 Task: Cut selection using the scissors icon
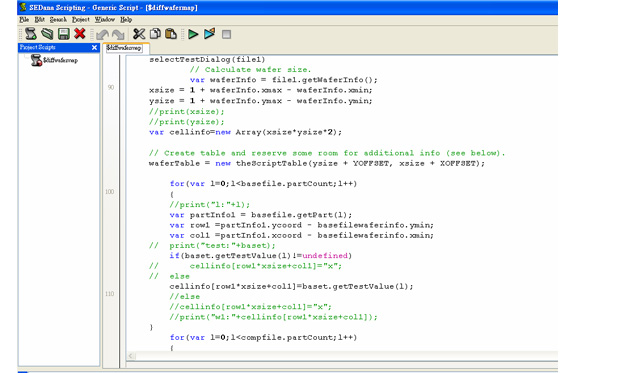point(139,34)
